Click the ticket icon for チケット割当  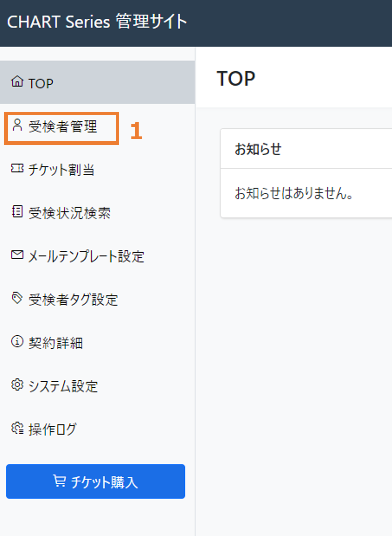(17, 168)
